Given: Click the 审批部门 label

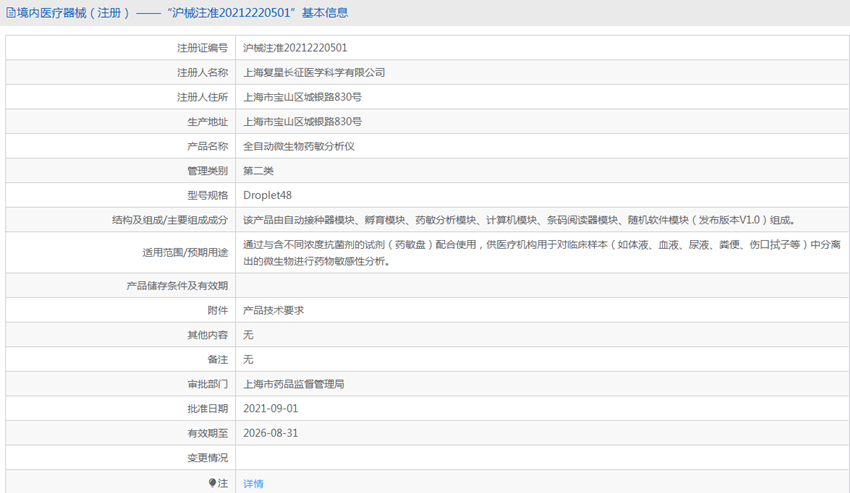Looking at the screenshot, I should [208, 384].
